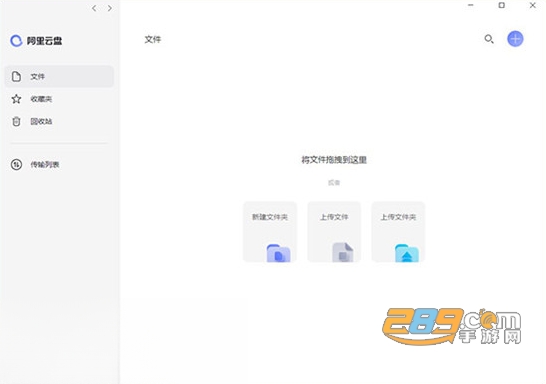
Task: Close the window
Action: tap(532, 5)
